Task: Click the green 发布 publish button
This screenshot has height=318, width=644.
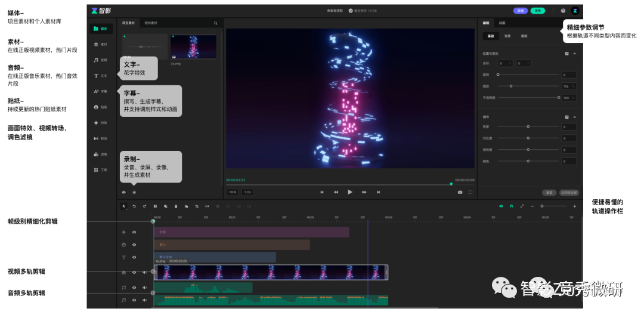Action: point(538,11)
